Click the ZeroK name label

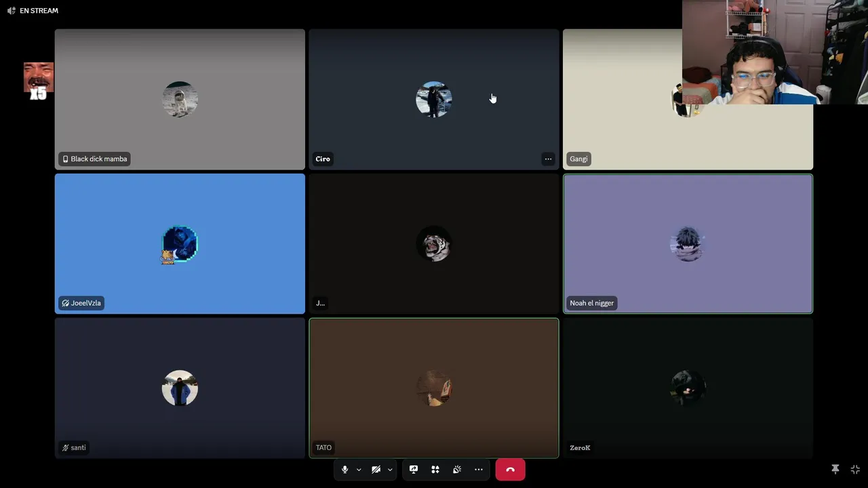[580, 447]
